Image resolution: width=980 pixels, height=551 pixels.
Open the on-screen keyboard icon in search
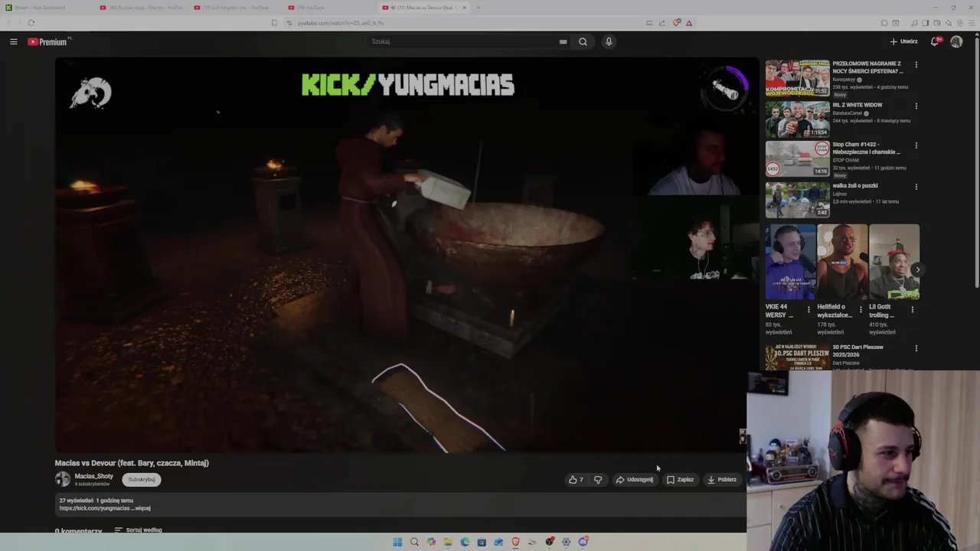pyautogui.click(x=563, y=41)
